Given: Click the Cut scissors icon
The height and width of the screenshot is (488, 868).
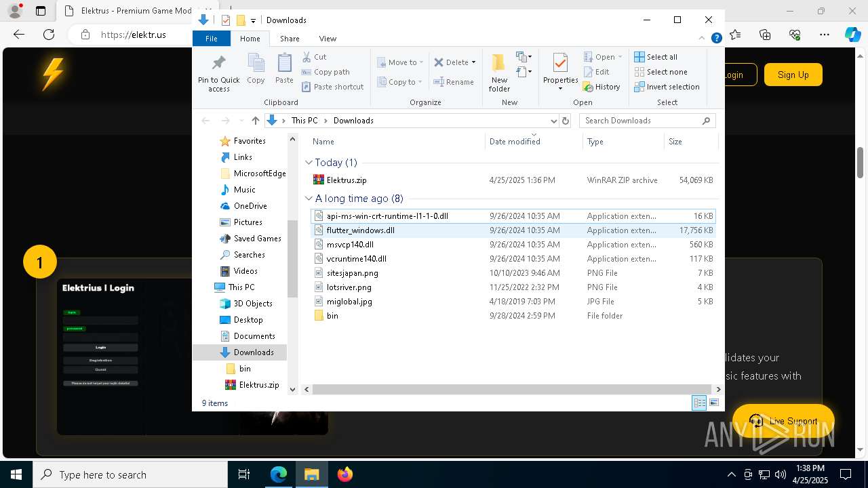Looking at the screenshot, I should 307,57.
